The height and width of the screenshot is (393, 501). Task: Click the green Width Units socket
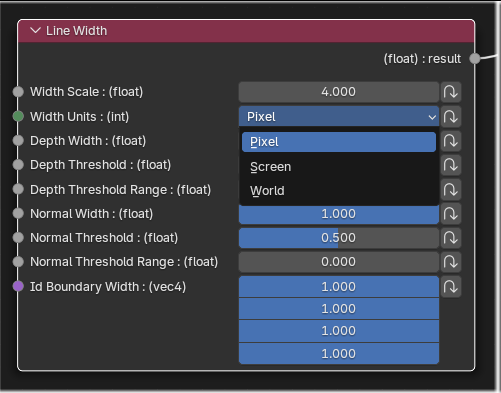[x=18, y=116]
